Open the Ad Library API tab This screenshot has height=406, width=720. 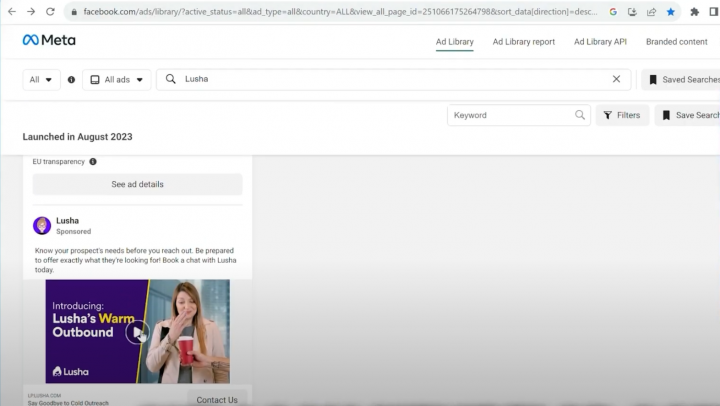(x=600, y=42)
